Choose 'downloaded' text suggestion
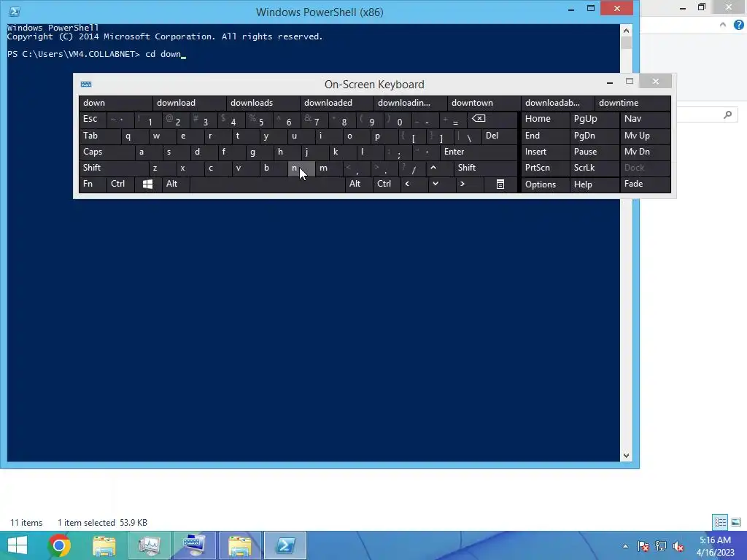Image resolution: width=747 pixels, height=560 pixels. coord(337,103)
